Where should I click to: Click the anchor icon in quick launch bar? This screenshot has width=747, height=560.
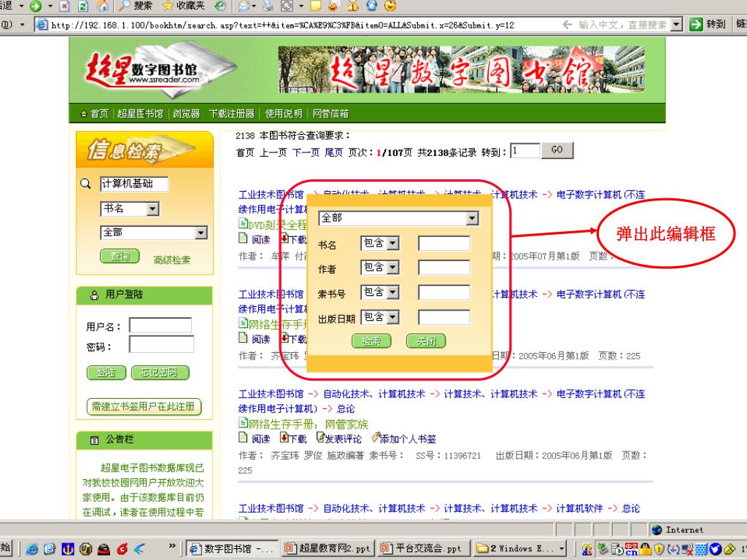pyautogui.click(x=68, y=548)
